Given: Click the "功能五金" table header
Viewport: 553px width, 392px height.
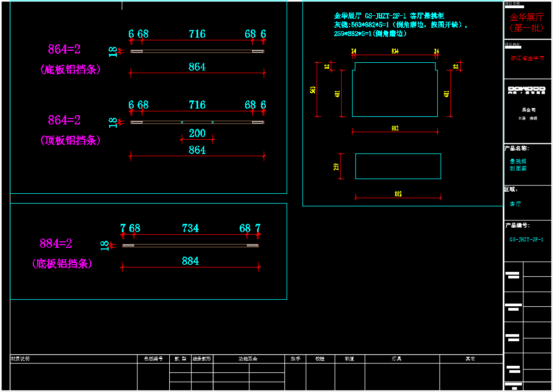Looking at the screenshot, I should [x=248, y=359].
